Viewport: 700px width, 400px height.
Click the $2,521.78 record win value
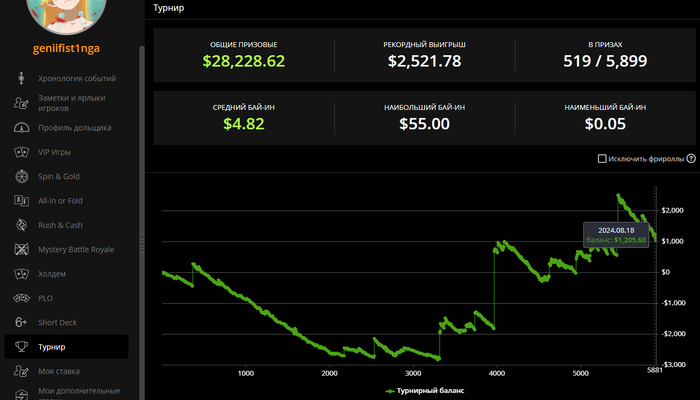(x=424, y=61)
